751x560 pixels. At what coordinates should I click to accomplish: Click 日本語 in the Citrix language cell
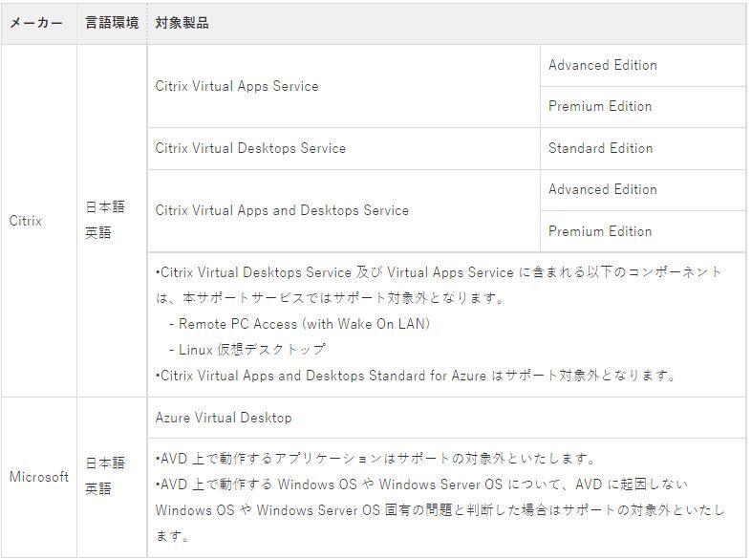click(x=105, y=207)
